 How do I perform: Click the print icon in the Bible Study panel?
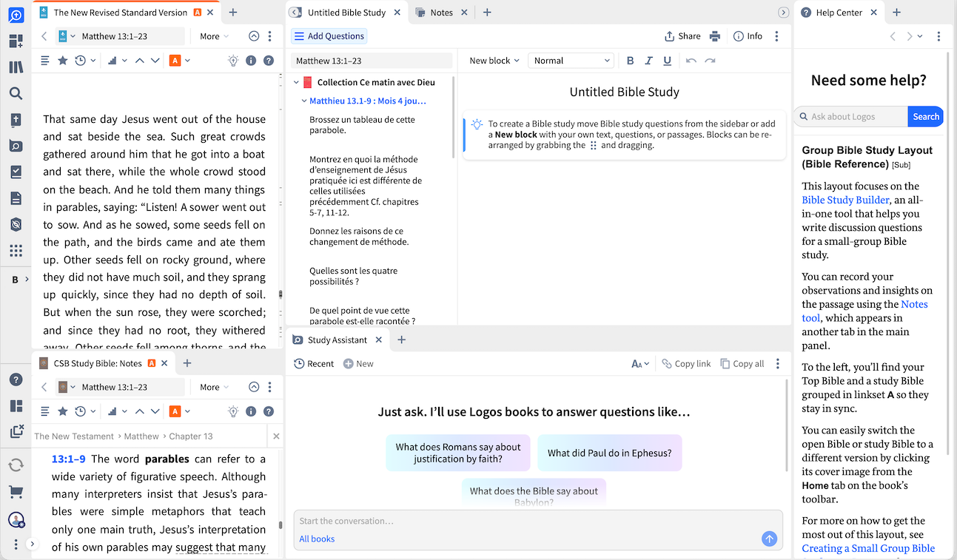(x=715, y=36)
